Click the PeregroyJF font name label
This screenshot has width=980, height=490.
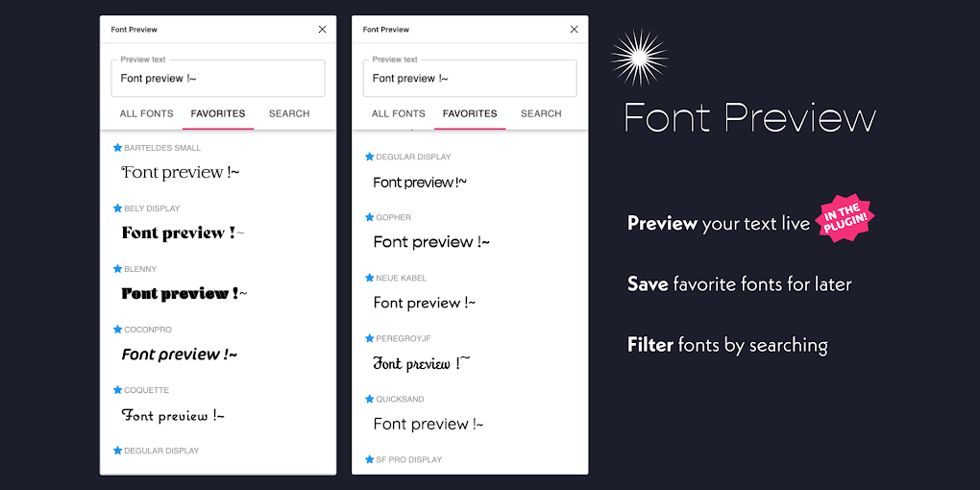click(404, 339)
